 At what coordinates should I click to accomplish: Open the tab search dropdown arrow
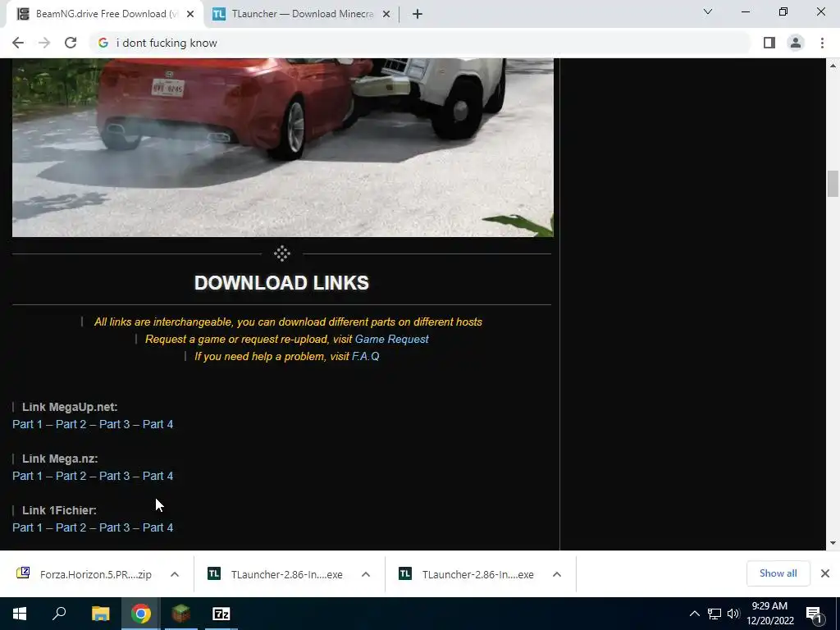(x=708, y=11)
